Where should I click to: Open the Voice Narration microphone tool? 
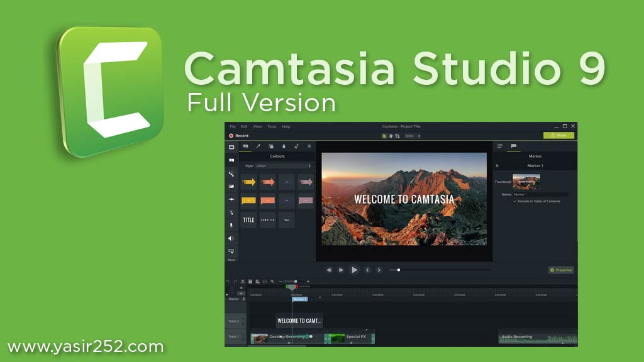(x=231, y=226)
